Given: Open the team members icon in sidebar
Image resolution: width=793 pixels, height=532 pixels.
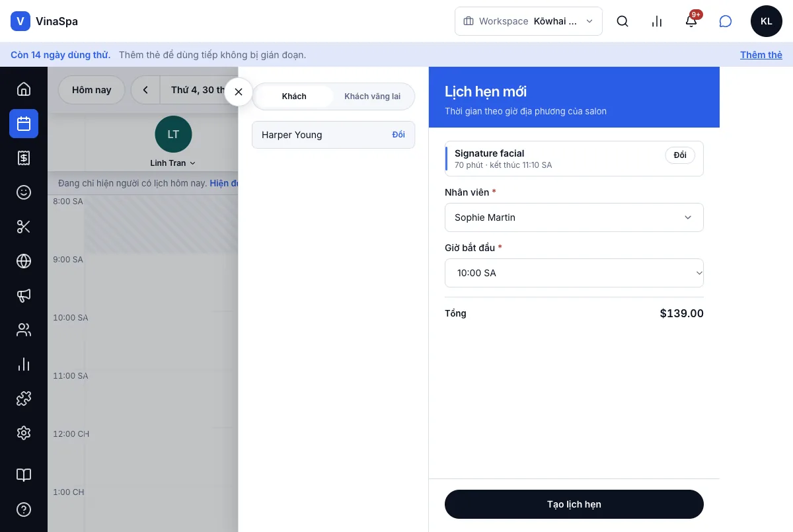Looking at the screenshot, I should click(24, 330).
